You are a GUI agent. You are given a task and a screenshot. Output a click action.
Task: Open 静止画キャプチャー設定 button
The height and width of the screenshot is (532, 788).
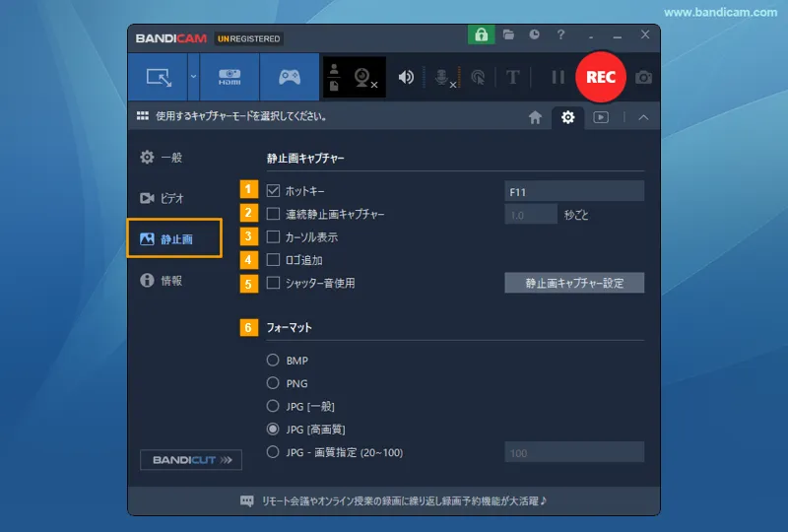[574, 283]
